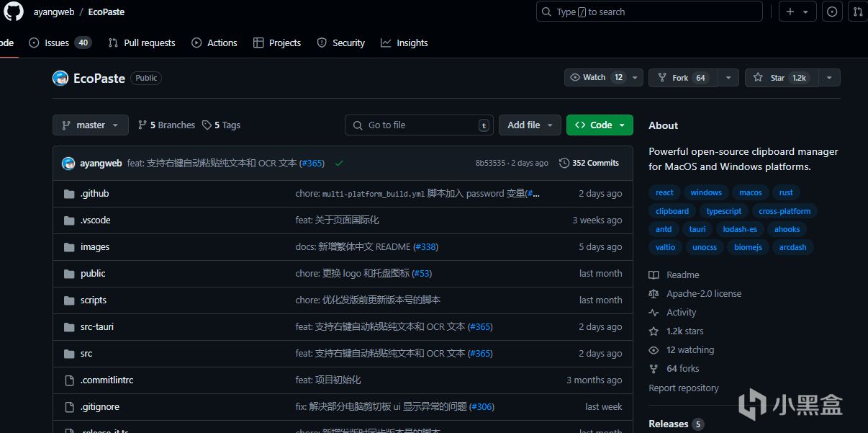The image size is (868, 433).
Task: Click the Activity pulse icon
Action: [654, 313]
